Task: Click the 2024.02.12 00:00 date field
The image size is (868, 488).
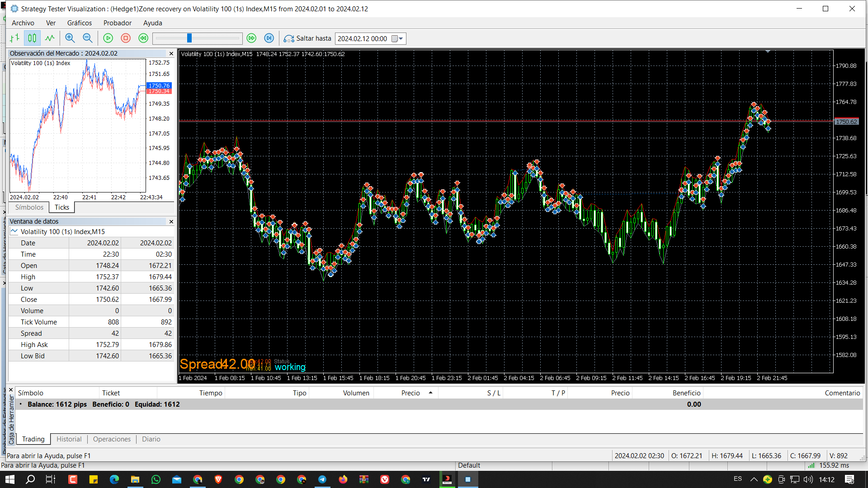Action: pos(363,39)
